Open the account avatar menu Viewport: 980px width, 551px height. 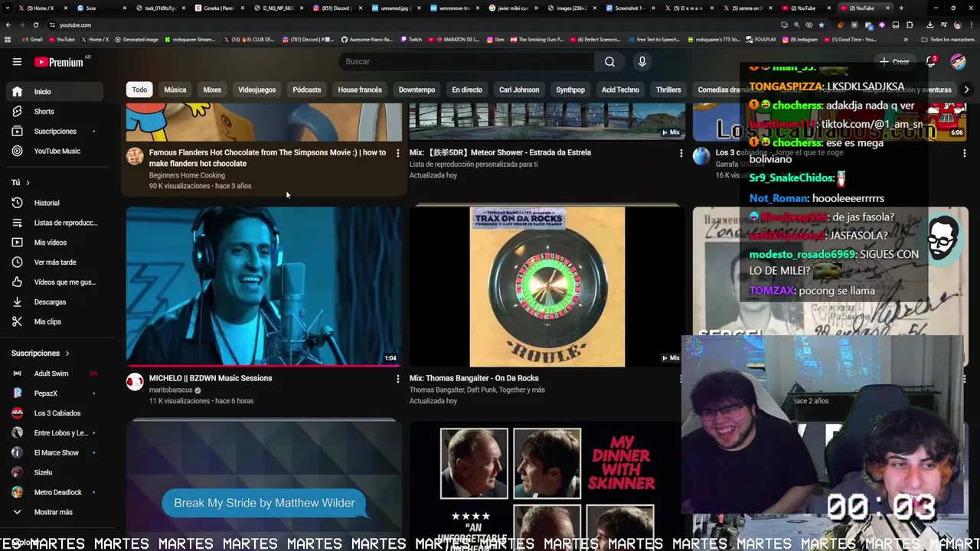(x=958, y=62)
